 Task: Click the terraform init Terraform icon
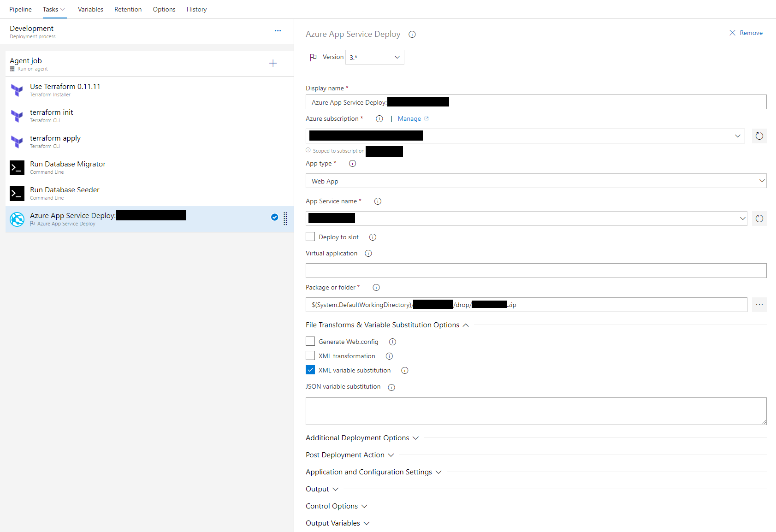pyautogui.click(x=17, y=116)
